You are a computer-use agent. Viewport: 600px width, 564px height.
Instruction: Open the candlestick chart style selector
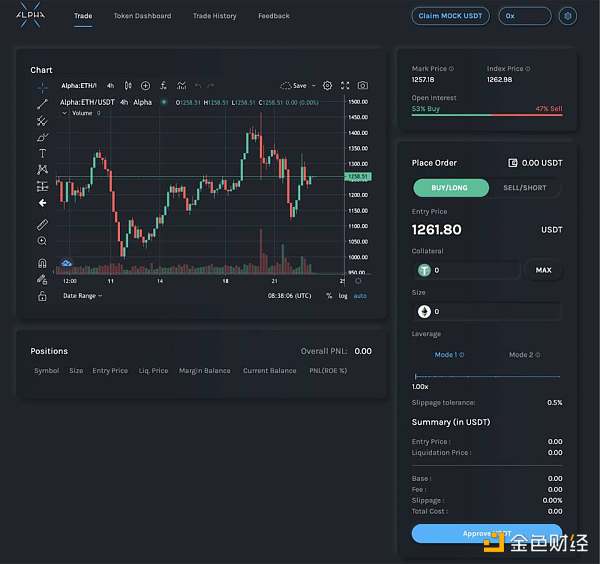click(128, 86)
